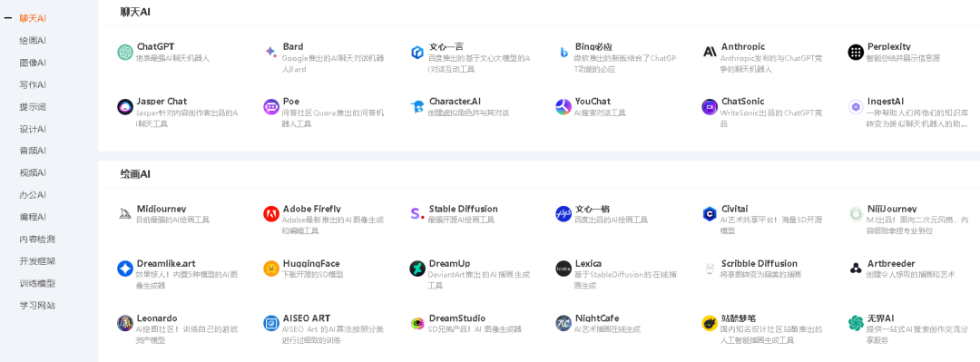The width and height of the screenshot is (980, 362).
Task: Open the Bard sparkle icon
Action: point(271,53)
